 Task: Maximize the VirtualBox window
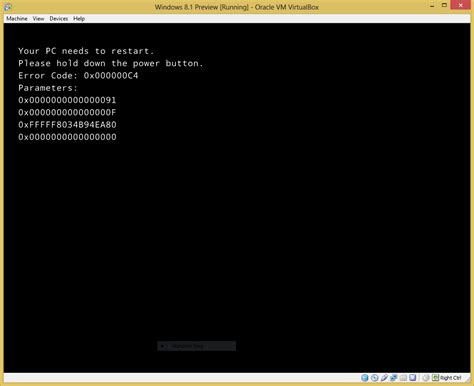pos(444,5)
